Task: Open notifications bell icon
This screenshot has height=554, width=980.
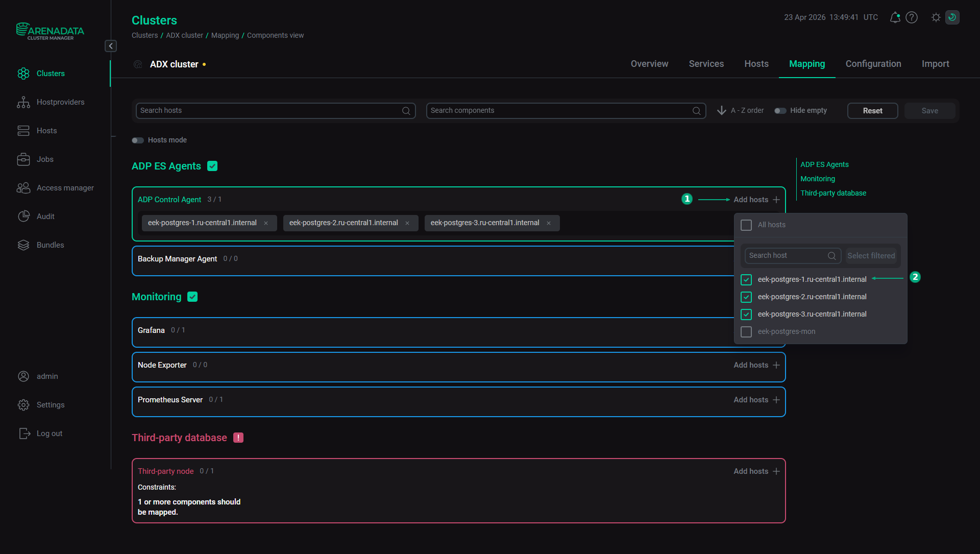Action: pyautogui.click(x=895, y=17)
